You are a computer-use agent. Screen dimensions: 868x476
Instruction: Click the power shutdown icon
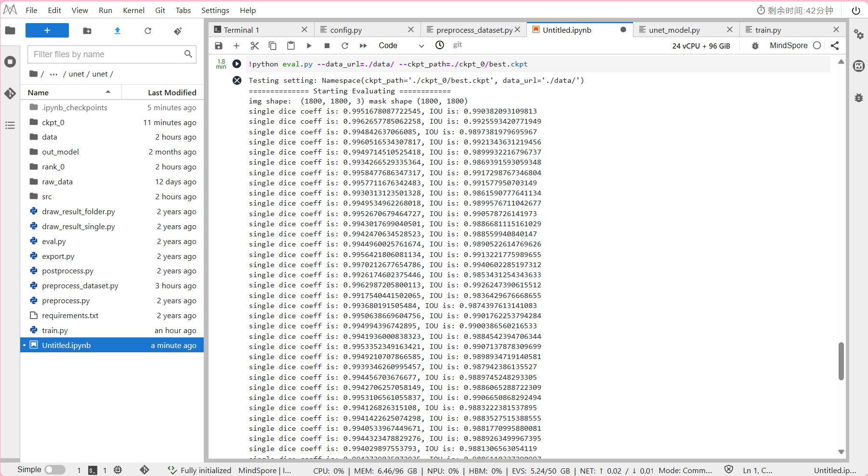point(856,10)
